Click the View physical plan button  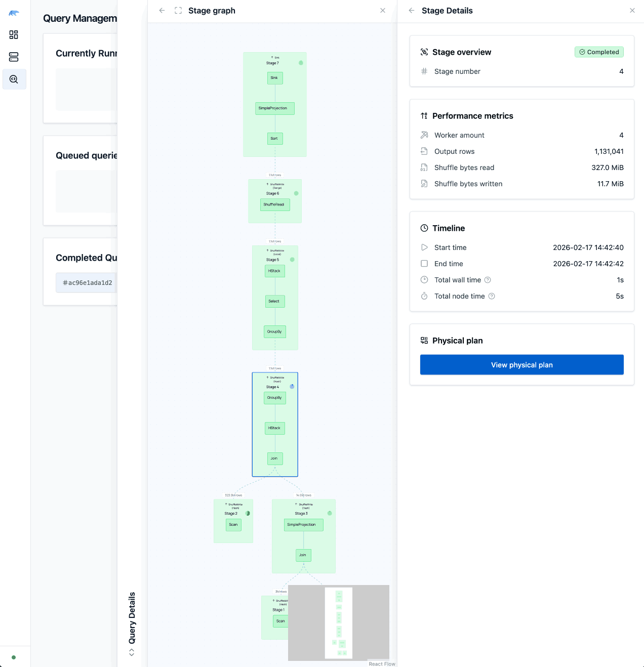pos(521,364)
